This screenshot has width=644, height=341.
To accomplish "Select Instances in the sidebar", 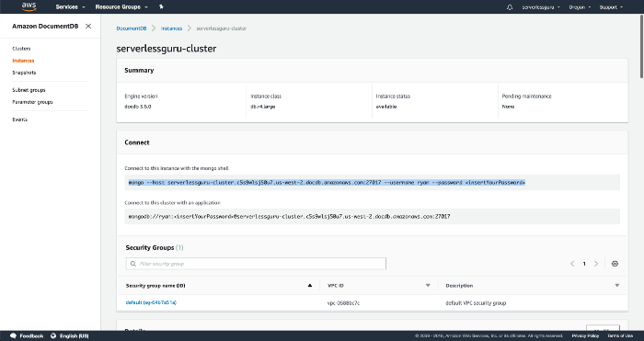I will pyautogui.click(x=23, y=61).
